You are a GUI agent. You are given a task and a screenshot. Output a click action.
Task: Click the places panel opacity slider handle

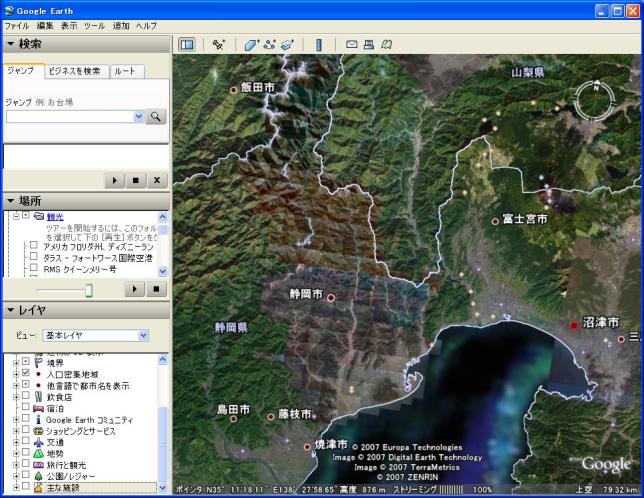88,290
